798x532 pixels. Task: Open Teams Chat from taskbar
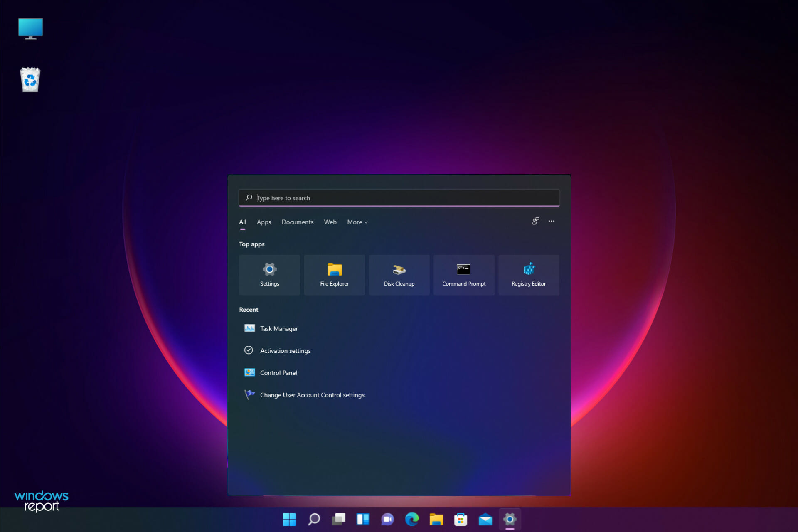pos(387,519)
